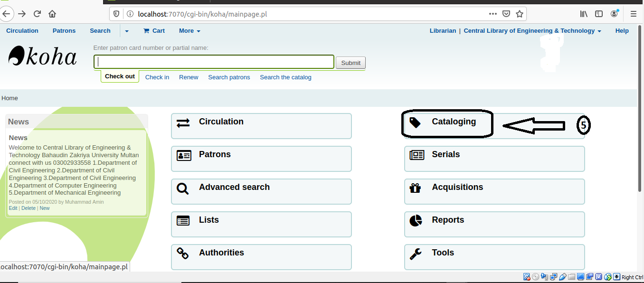644x283 pixels.
Task: Click New to create a news entry
Action: [x=44, y=208]
